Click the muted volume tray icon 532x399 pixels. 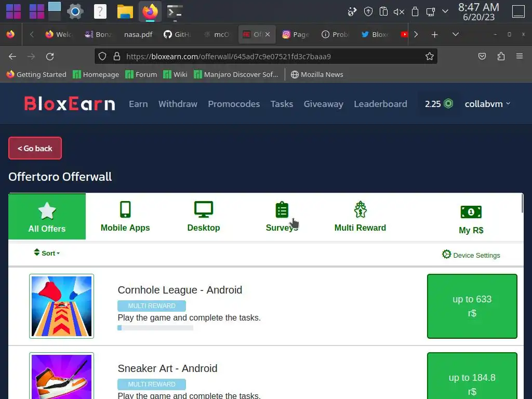398,12
